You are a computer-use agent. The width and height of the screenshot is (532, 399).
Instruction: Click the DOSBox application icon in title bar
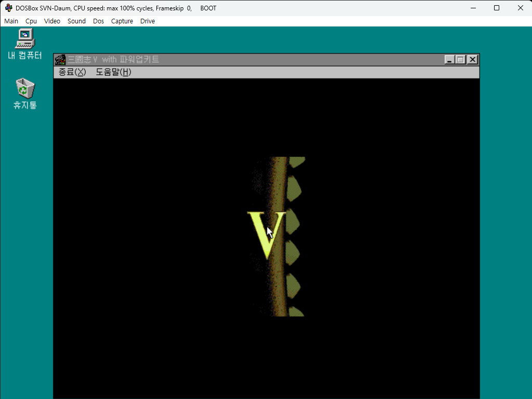coord(8,8)
